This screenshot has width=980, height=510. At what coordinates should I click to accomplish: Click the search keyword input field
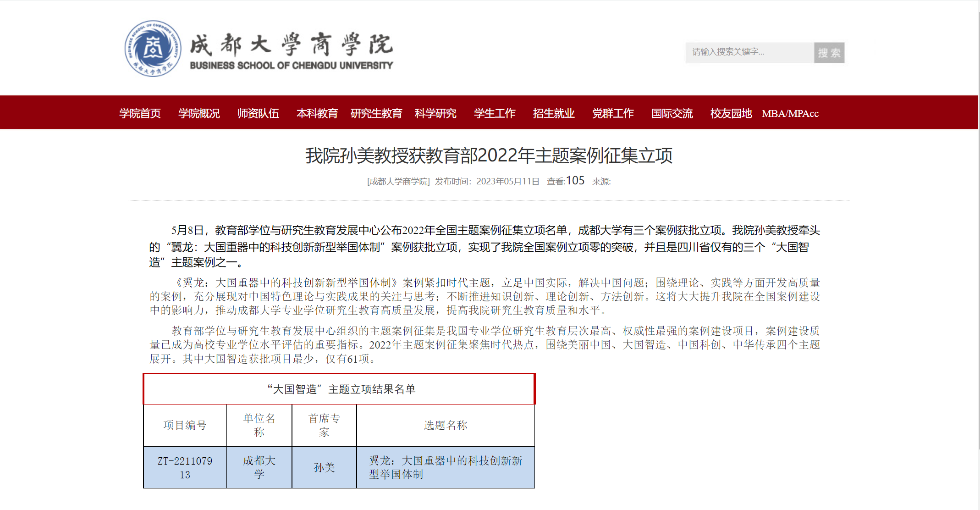pos(749,52)
